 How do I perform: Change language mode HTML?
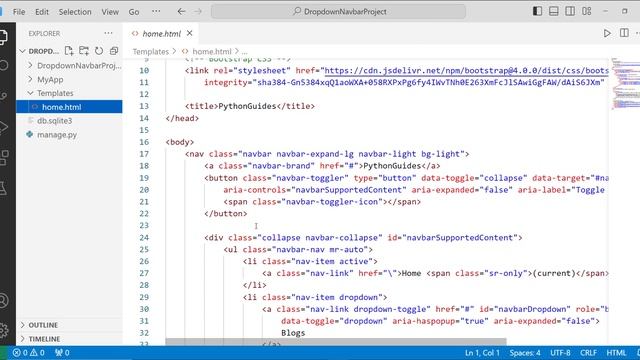[x=616, y=353]
